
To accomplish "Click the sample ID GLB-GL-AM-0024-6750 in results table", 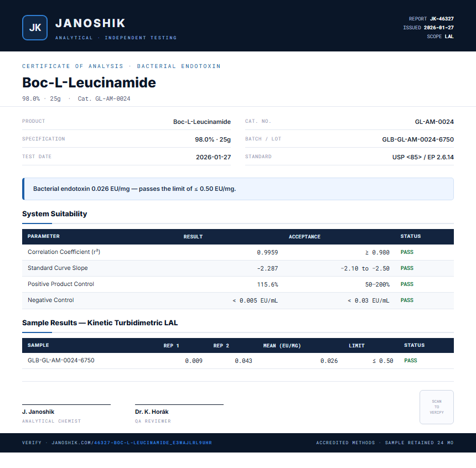I will 61,360.
